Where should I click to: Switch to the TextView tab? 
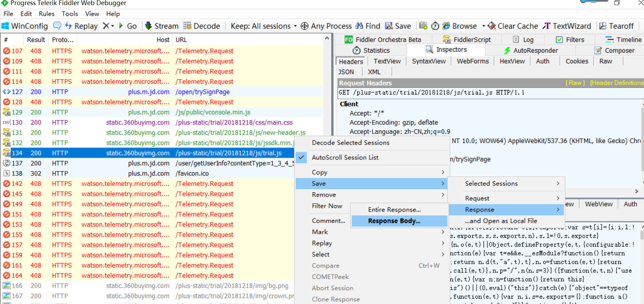(387, 61)
